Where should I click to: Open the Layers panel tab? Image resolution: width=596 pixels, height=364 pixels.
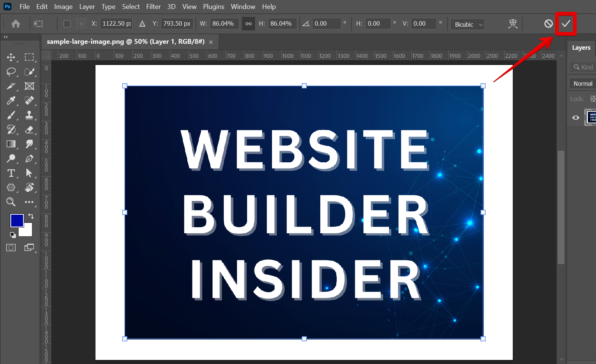pyautogui.click(x=581, y=48)
